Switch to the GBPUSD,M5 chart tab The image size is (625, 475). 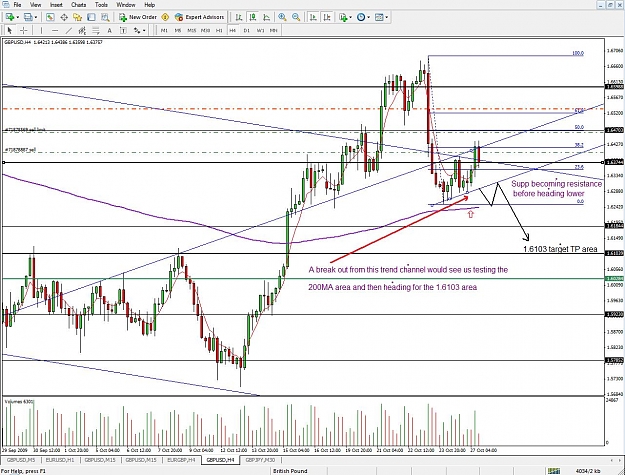20,460
